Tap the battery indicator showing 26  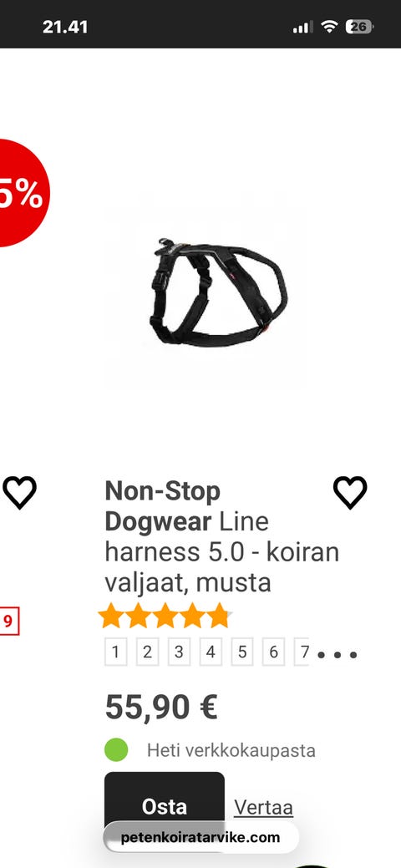(359, 27)
